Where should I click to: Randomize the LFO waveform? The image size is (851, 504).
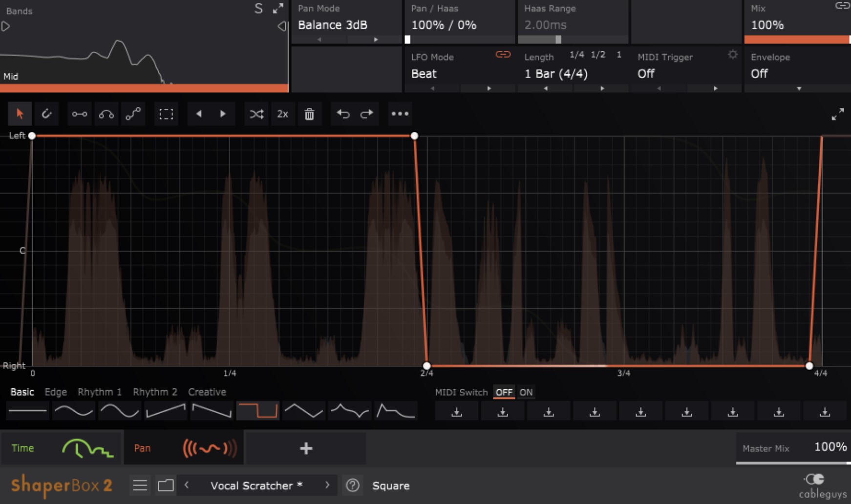tap(256, 114)
